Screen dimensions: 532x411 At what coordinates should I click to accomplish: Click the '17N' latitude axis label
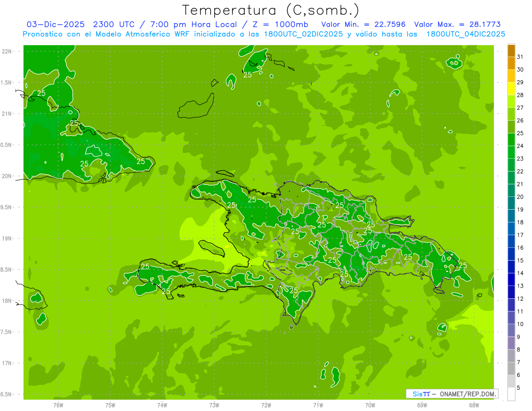click(7, 363)
